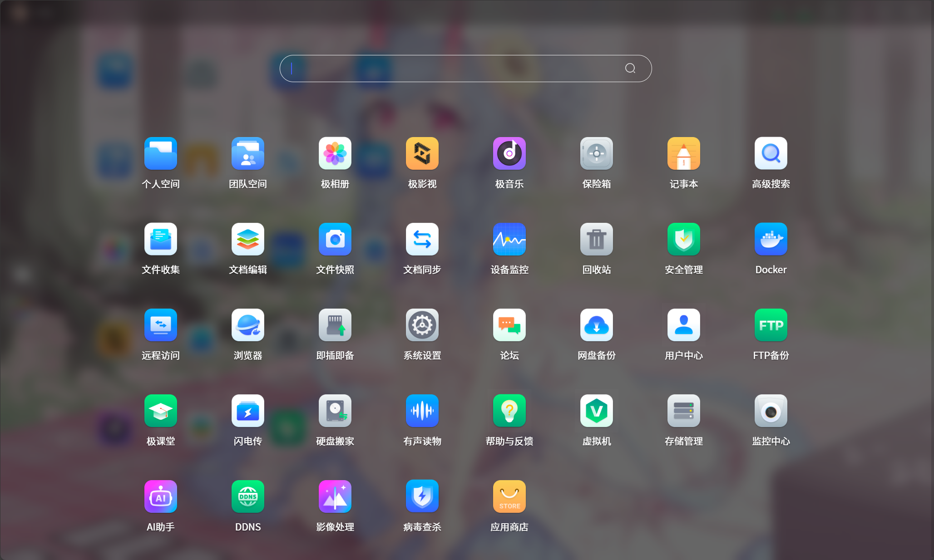Open 系统设置 system settings
Screen dimensions: 934x560
(x=422, y=325)
